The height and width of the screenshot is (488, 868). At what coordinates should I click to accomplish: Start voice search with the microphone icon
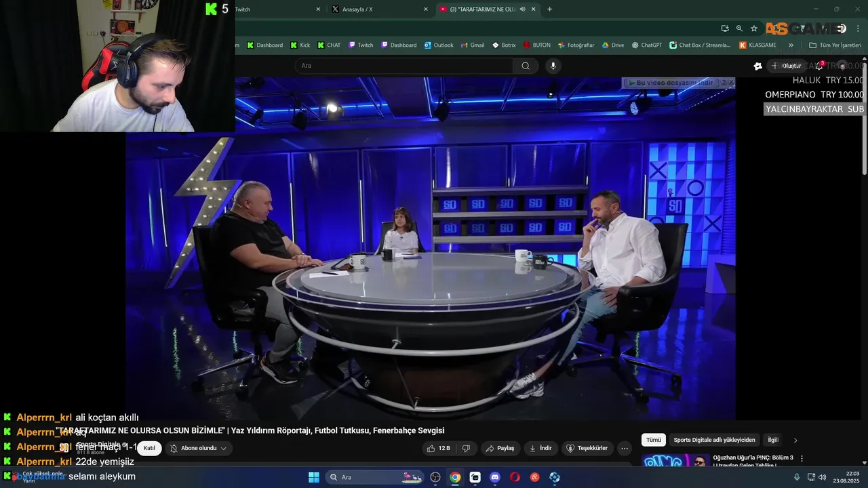[553, 66]
